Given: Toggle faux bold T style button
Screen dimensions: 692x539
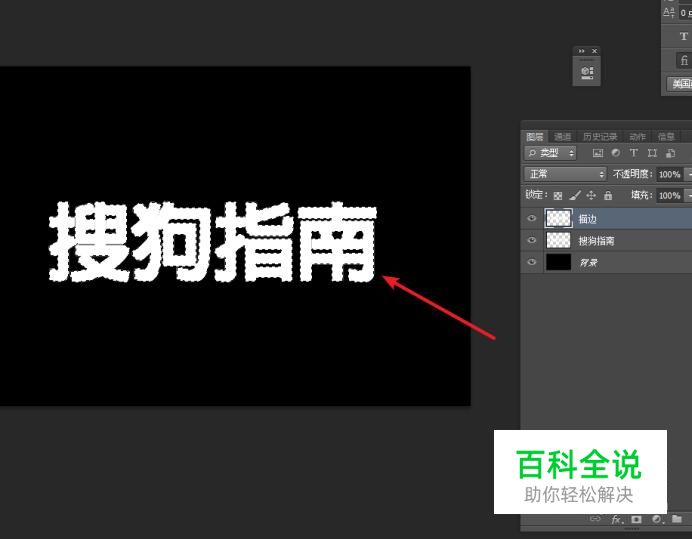Looking at the screenshot, I should tap(684, 36).
